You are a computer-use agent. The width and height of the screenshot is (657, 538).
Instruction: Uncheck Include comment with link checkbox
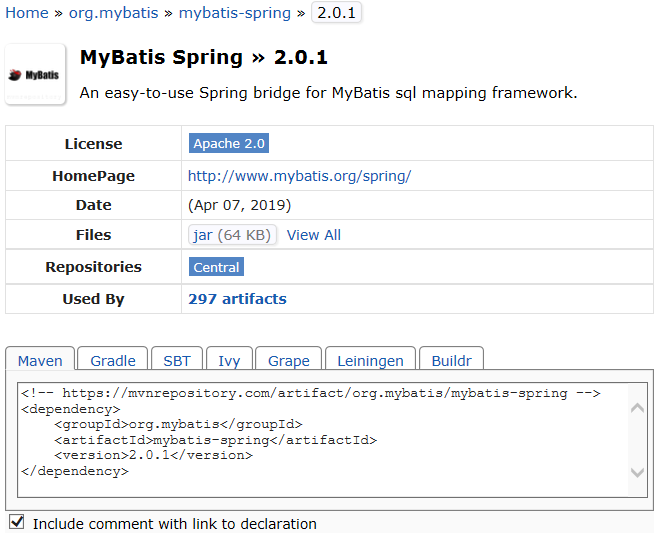click(x=17, y=522)
